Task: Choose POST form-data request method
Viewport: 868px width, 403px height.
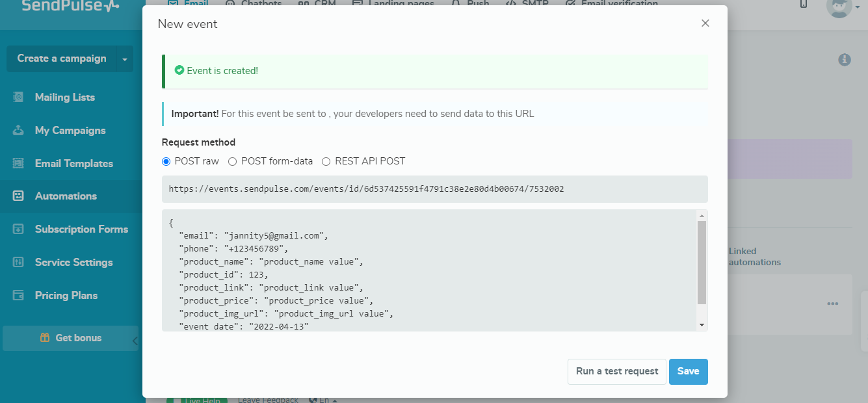Action: point(232,161)
